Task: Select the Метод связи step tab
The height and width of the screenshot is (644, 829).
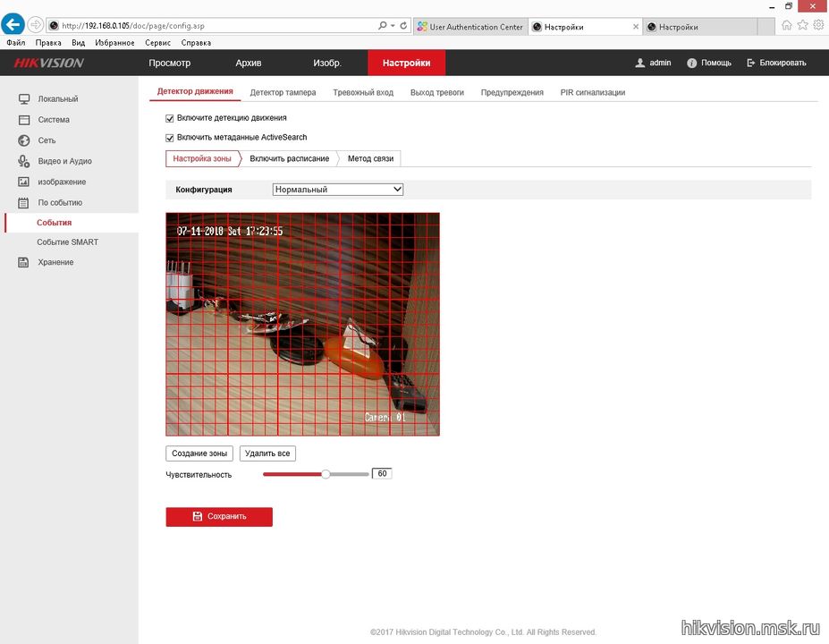Action: click(x=370, y=158)
